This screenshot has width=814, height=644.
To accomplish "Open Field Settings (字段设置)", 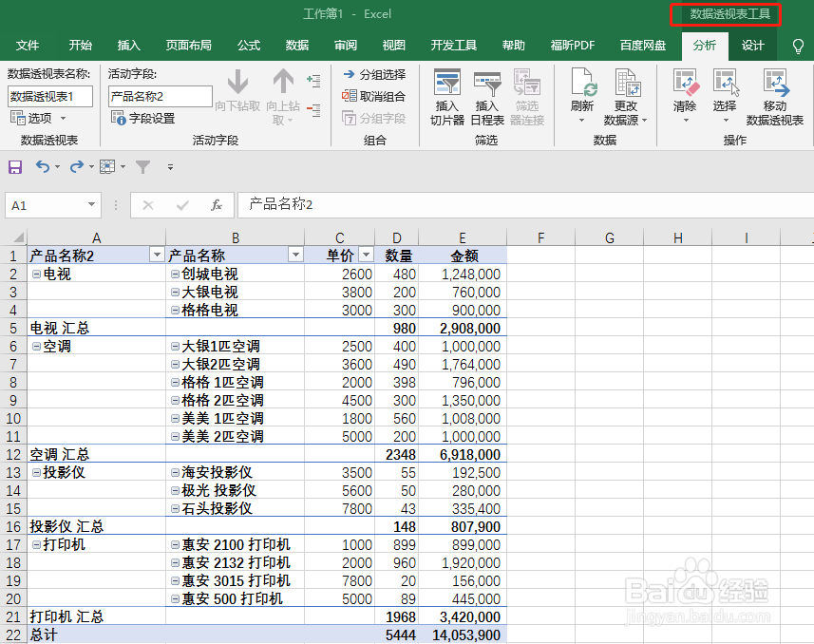I will coord(143,119).
